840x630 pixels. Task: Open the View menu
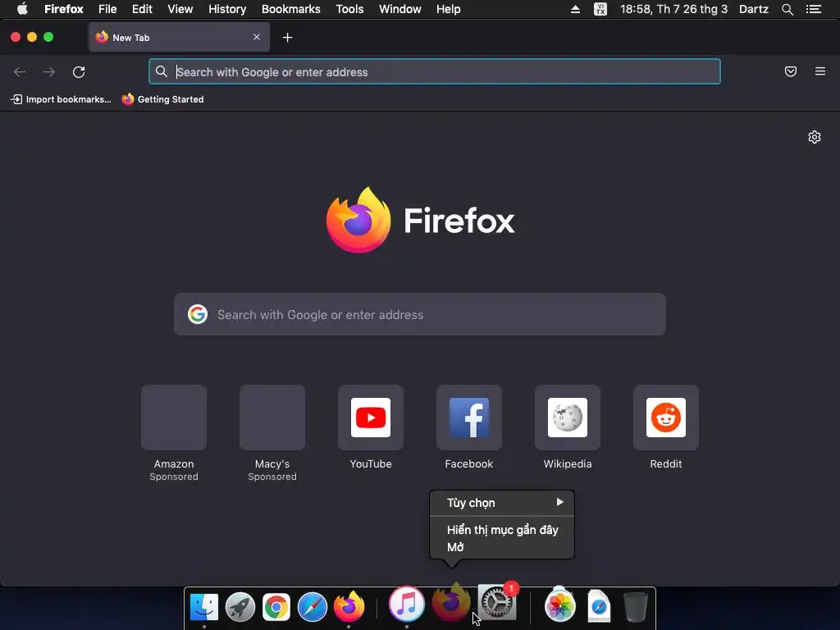180,9
